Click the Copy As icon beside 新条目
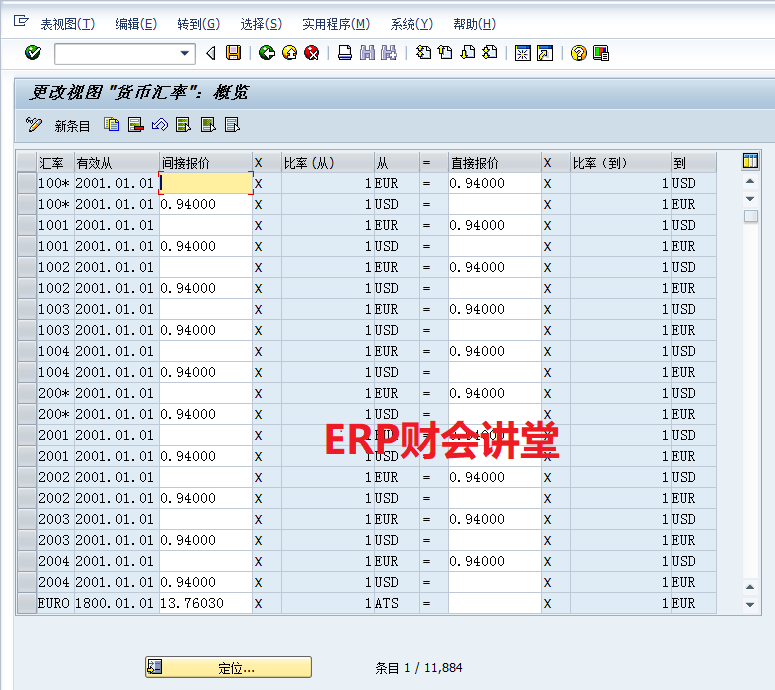Screen dimensions: 775x690 [112, 125]
